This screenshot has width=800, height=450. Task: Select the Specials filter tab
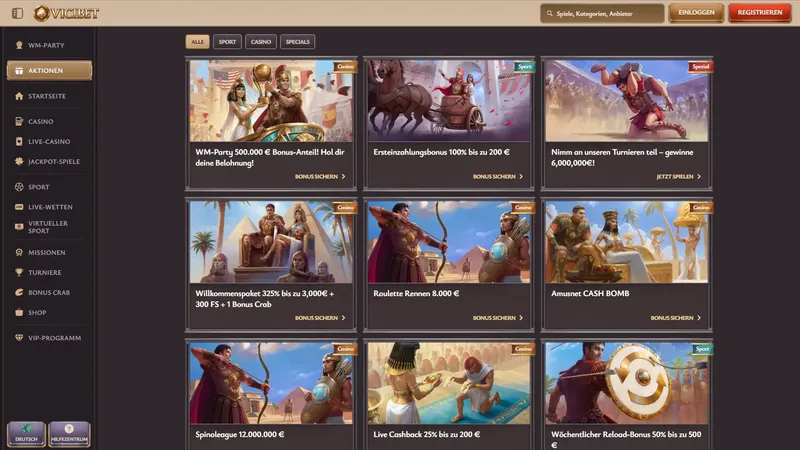click(297, 42)
